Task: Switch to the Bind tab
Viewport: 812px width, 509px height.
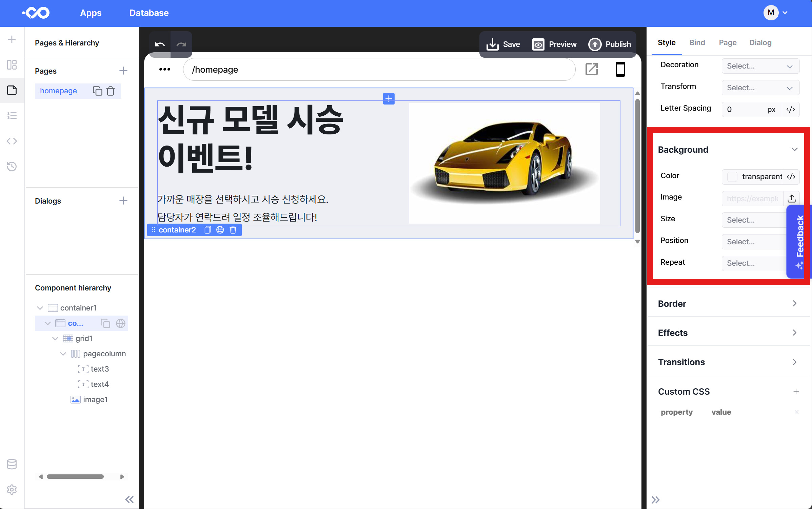Action: tap(697, 43)
